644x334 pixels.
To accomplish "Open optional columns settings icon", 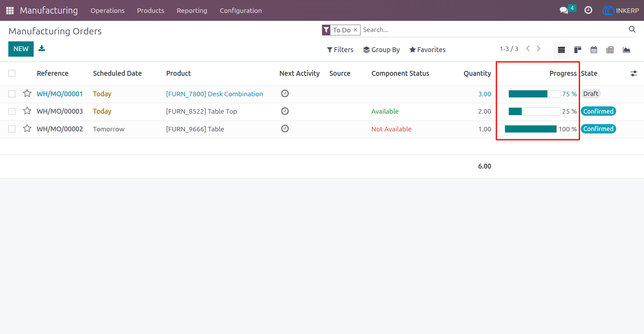I will pos(634,73).
